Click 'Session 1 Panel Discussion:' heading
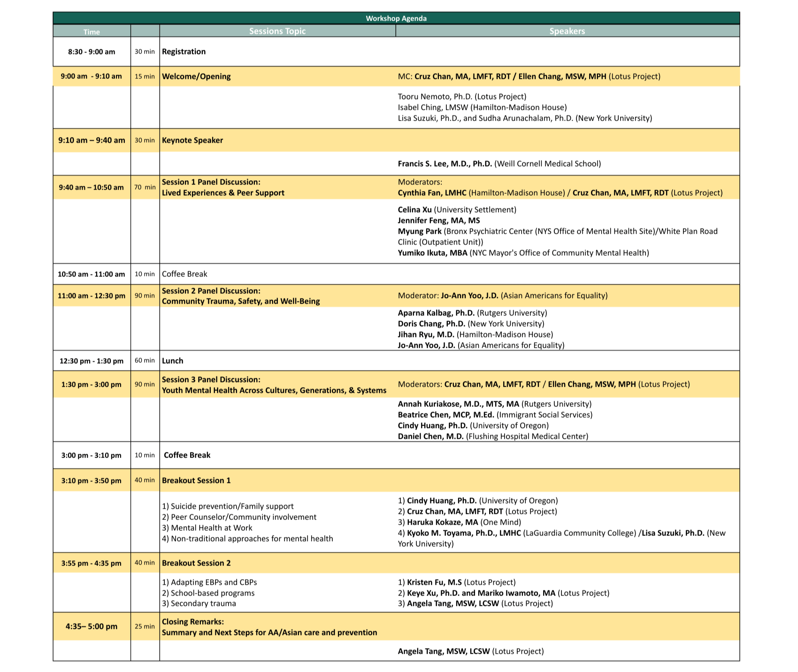 (x=211, y=182)
